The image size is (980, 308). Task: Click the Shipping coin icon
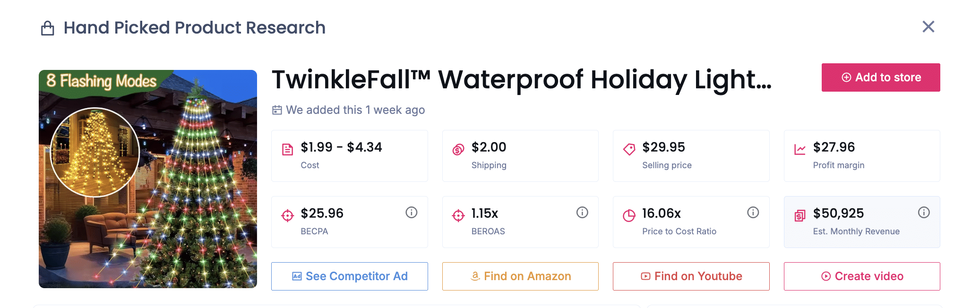(458, 150)
